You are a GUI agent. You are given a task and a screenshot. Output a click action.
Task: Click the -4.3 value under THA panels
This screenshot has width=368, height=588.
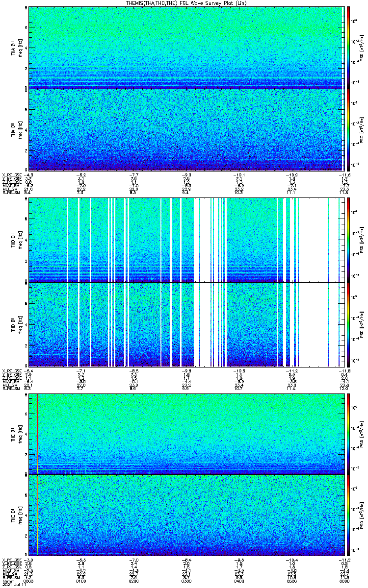(28, 174)
